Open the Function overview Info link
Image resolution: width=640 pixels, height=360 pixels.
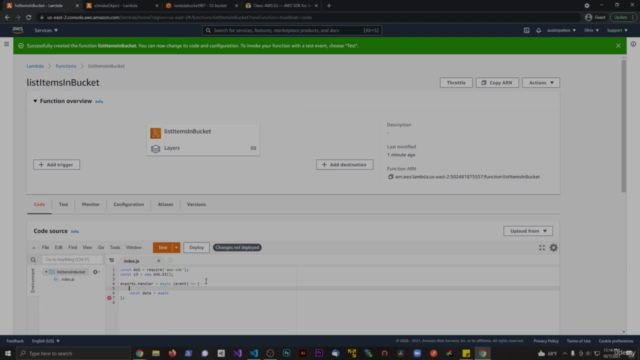tap(99, 102)
